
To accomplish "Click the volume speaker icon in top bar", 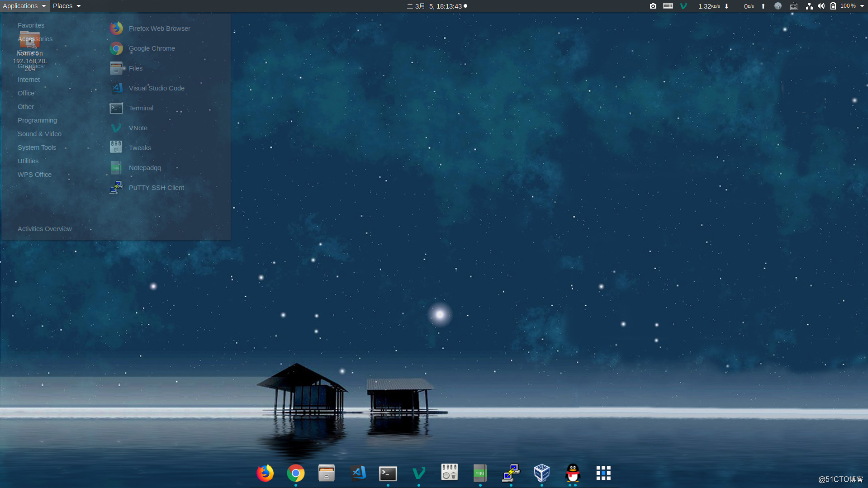I will click(821, 6).
